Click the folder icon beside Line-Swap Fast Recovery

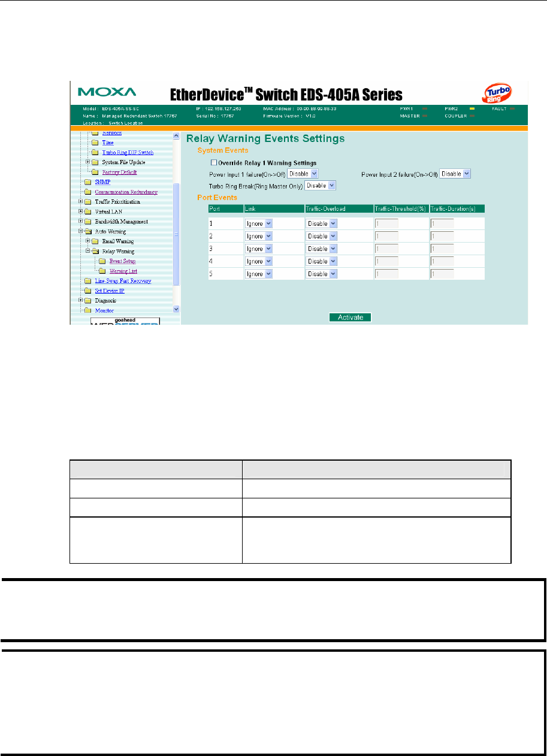(89, 280)
